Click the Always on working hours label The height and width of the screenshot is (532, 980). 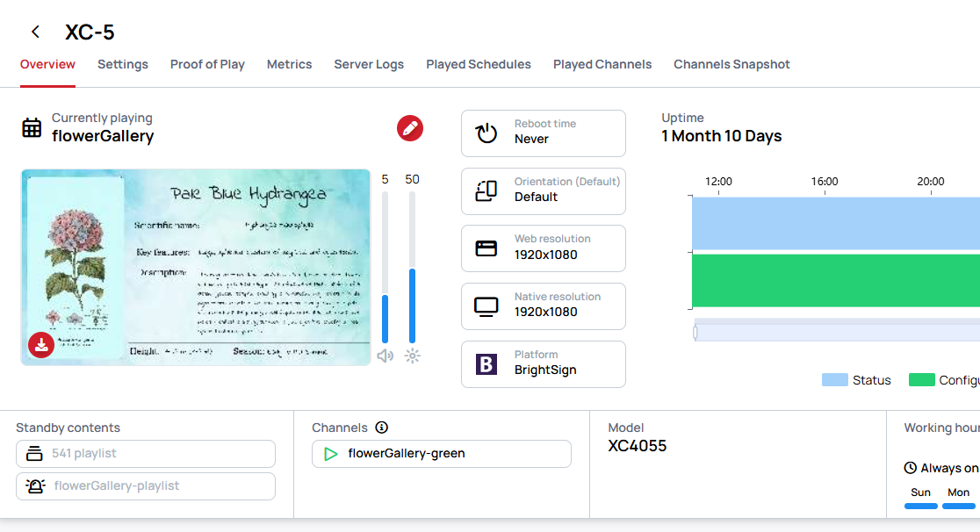coord(949,468)
